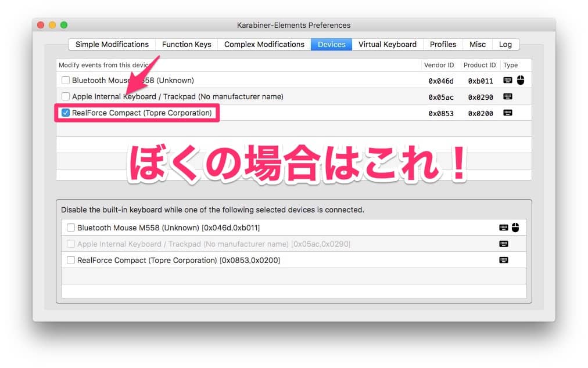
Task: Switch to the Misc tab
Action: tap(478, 44)
